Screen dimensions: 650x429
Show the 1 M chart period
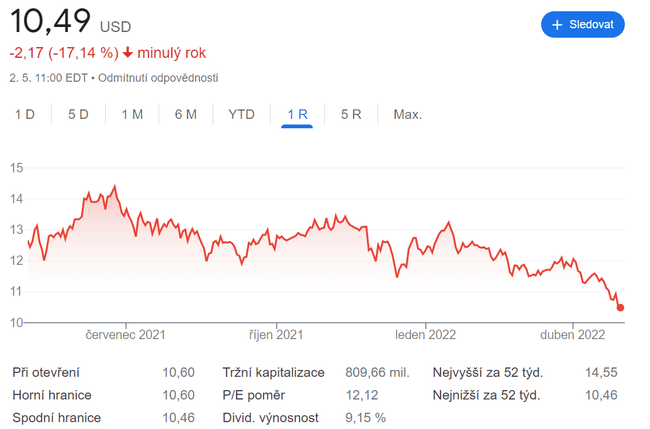pyautogui.click(x=132, y=114)
